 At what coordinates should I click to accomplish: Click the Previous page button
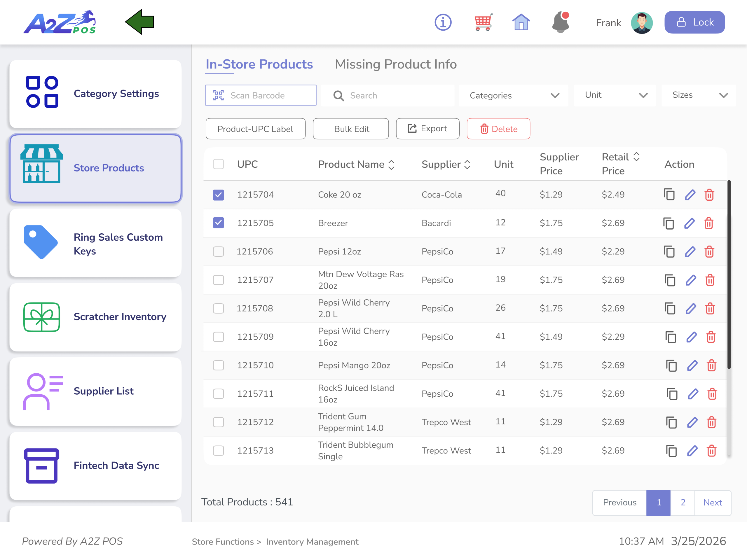620,503
